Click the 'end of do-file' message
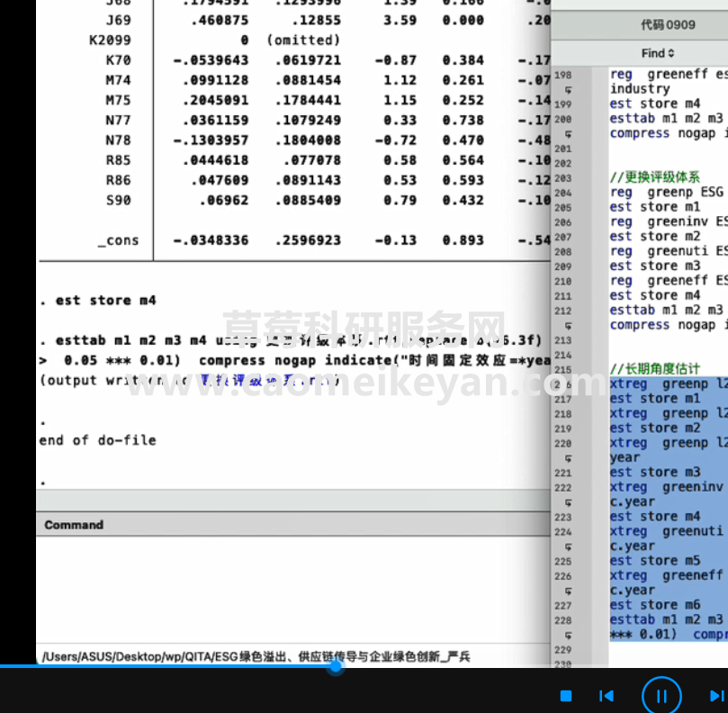 tap(97, 440)
